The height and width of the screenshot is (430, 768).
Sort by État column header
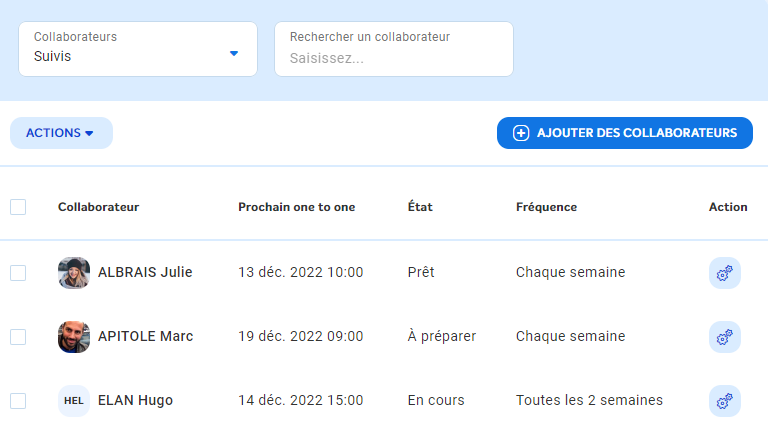point(420,207)
